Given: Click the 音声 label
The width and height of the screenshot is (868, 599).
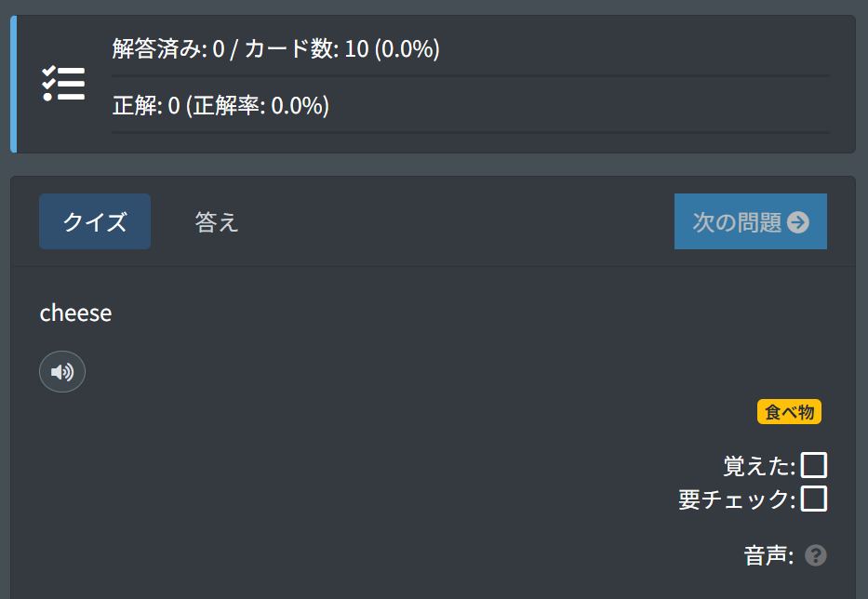Looking at the screenshot, I should coord(768,555).
